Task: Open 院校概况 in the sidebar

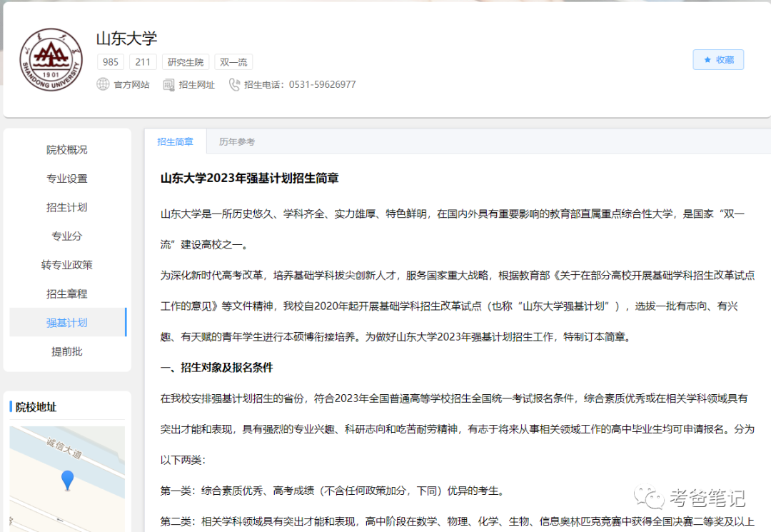Action: coord(67,149)
